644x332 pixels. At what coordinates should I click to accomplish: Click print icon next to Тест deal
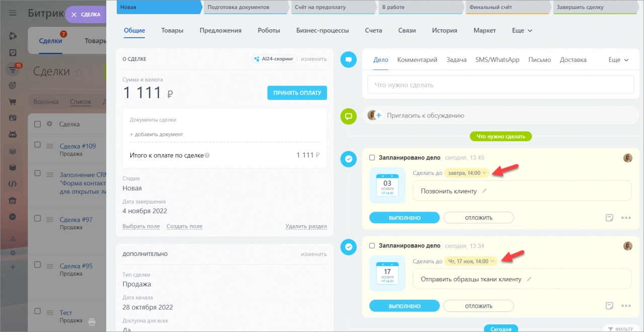click(x=92, y=321)
